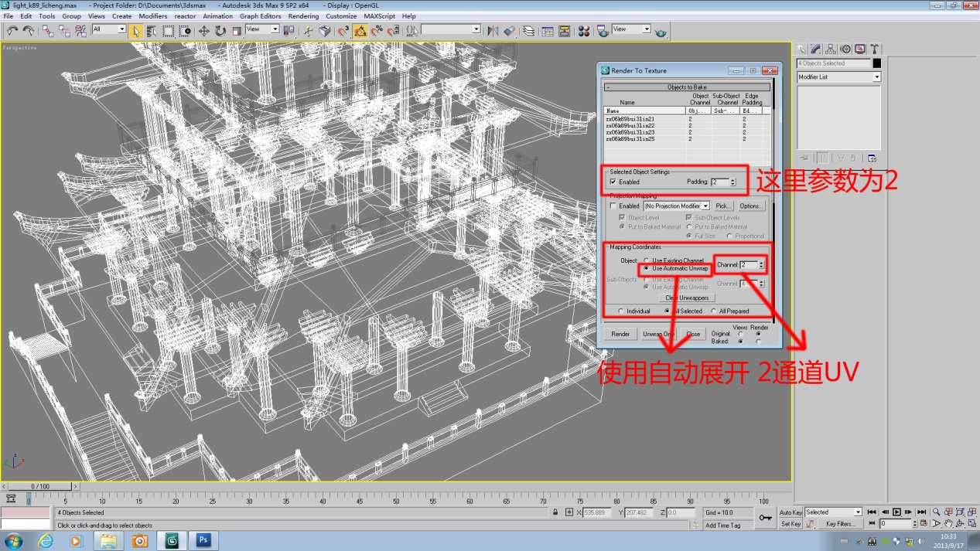Viewport: 980px width, 551px height.
Task: Open the key mode Selected dropdown
Action: click(x=857, y=512)
